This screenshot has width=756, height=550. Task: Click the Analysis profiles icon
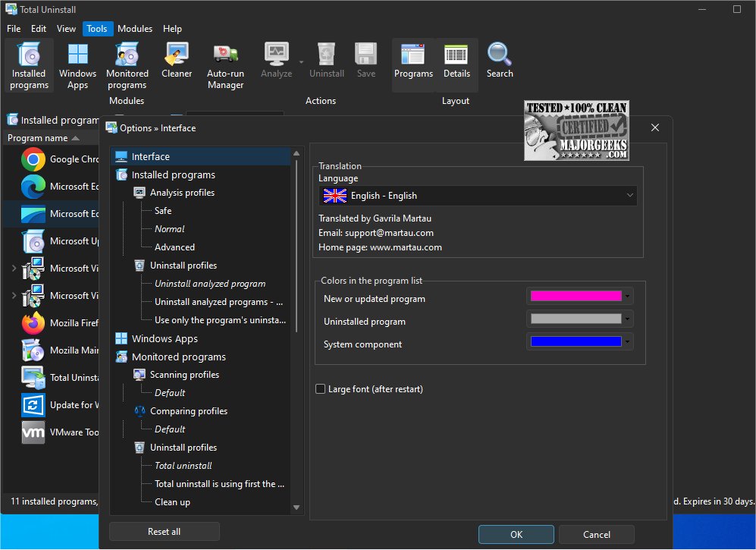[x=140, y=193]
